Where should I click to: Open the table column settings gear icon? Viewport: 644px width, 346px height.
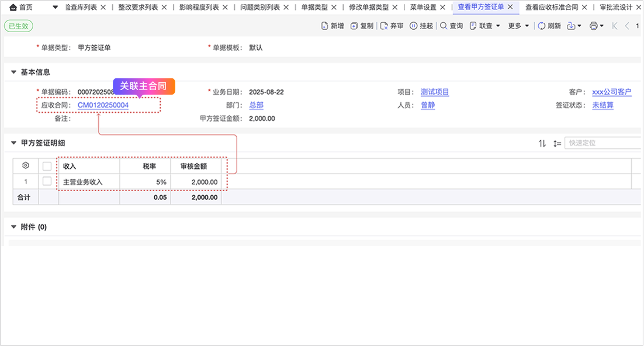(x=25, y=166)
